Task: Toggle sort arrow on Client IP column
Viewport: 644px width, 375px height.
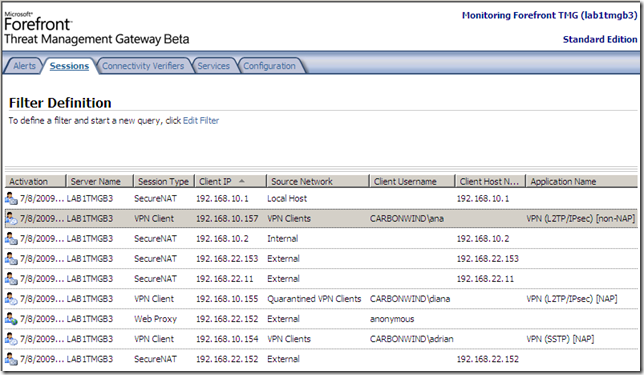Action: coord(242,181)
